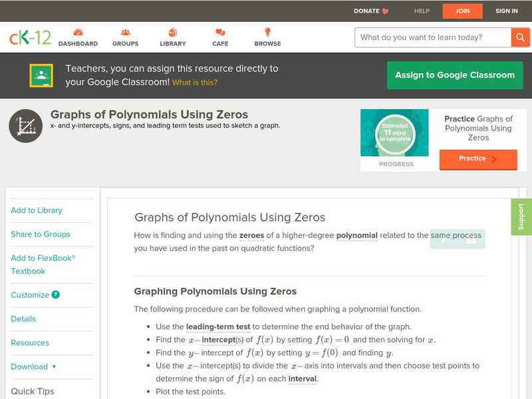
Task: Click the 'leading-term test' glossary term
Action: coord(218,327)
